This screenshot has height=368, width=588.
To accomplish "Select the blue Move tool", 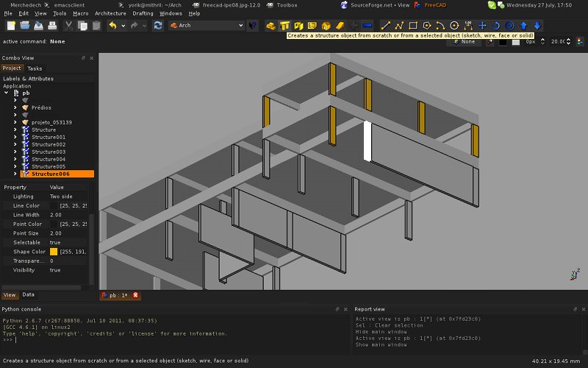I will coord(482,26).
